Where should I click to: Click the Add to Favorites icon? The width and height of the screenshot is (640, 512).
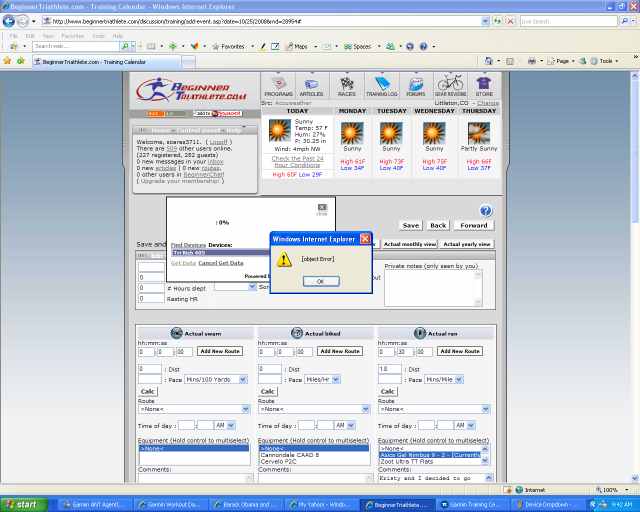(x=20, y=61)
